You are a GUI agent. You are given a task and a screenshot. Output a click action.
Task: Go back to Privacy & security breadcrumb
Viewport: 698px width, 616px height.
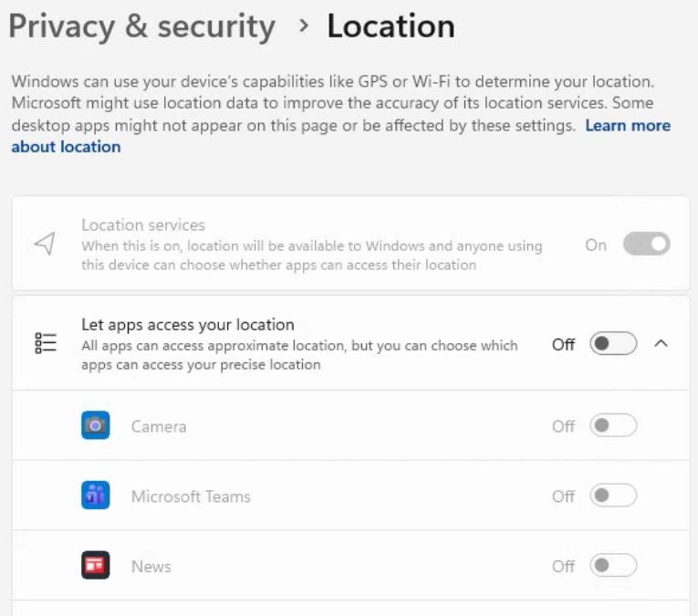coord(141,26)
